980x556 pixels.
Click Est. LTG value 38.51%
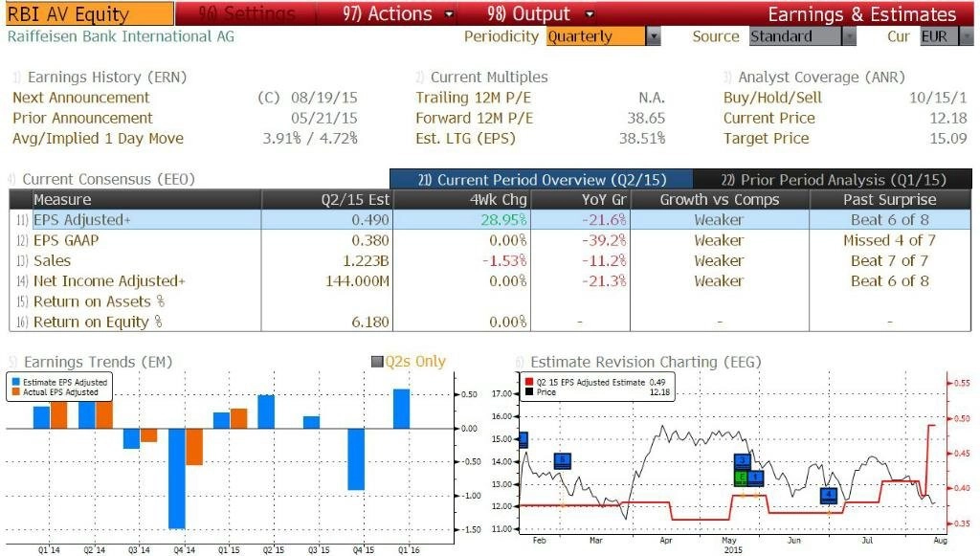pos(642,138)
